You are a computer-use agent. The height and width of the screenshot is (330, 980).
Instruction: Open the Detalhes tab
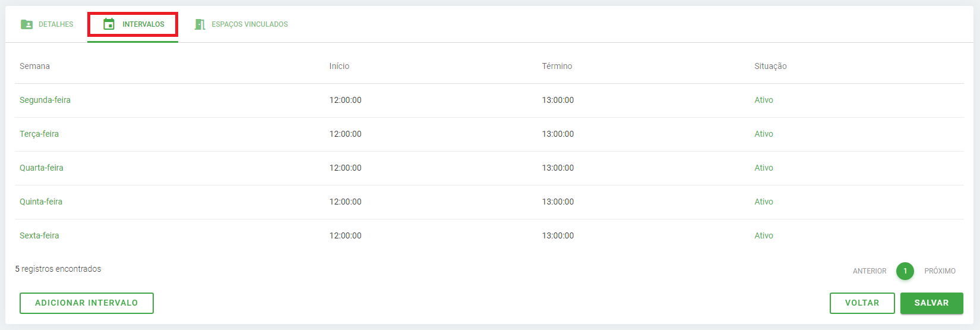pos(56,24)
